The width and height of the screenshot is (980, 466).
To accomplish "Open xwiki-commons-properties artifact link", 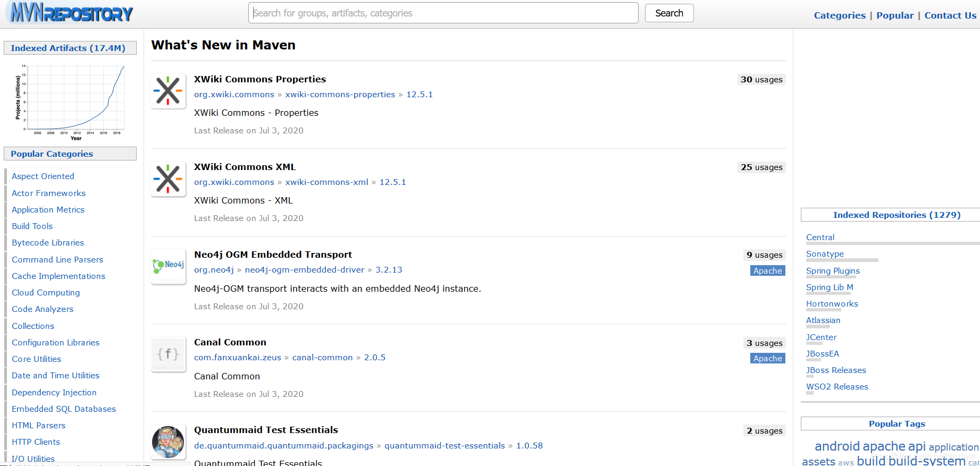I will click(340, 94).
